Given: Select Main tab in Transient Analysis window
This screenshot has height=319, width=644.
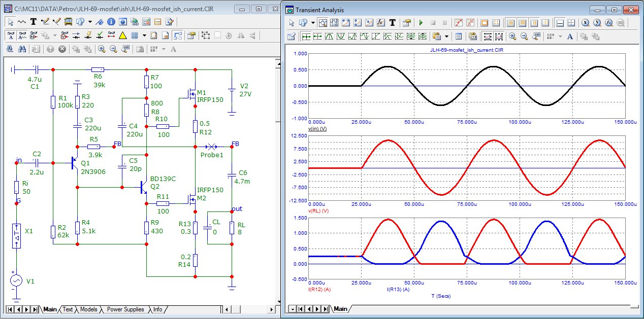Looking at the screenshot, I should tap(340, 309).
